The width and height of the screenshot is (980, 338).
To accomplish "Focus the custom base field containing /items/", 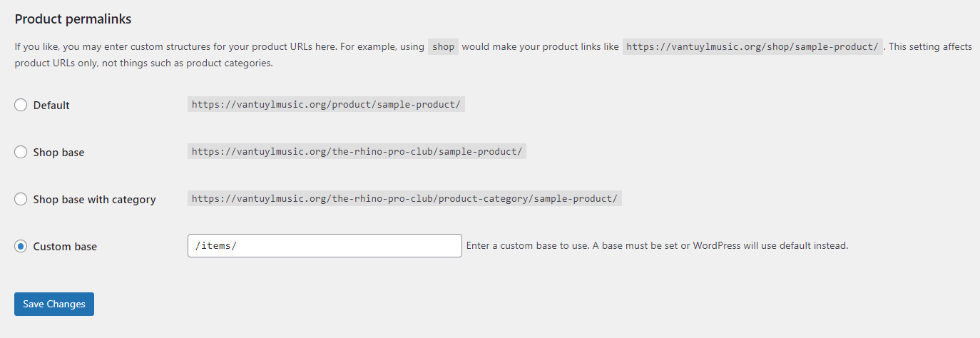I will pyautogui.click(x=325, y=246).
